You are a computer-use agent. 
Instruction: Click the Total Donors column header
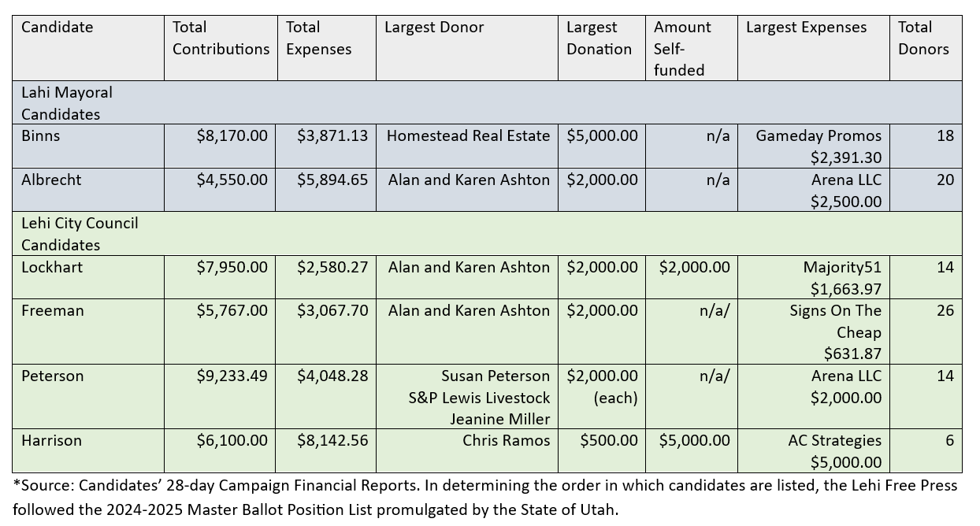923,38
